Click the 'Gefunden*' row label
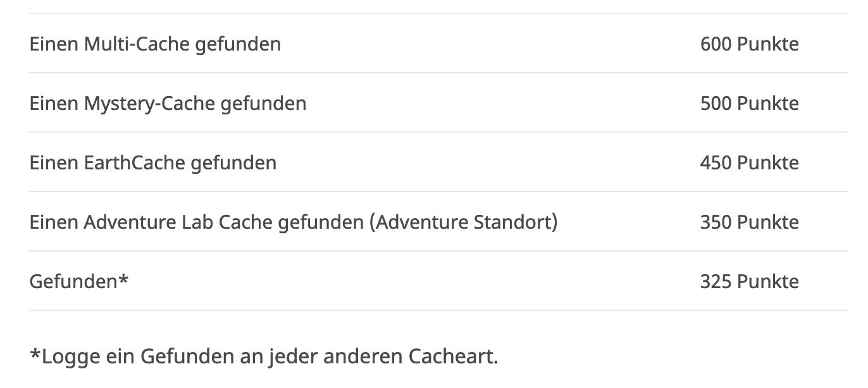This screenshot has width=868, height=388. pyautogui.click(x=78, y=281)
